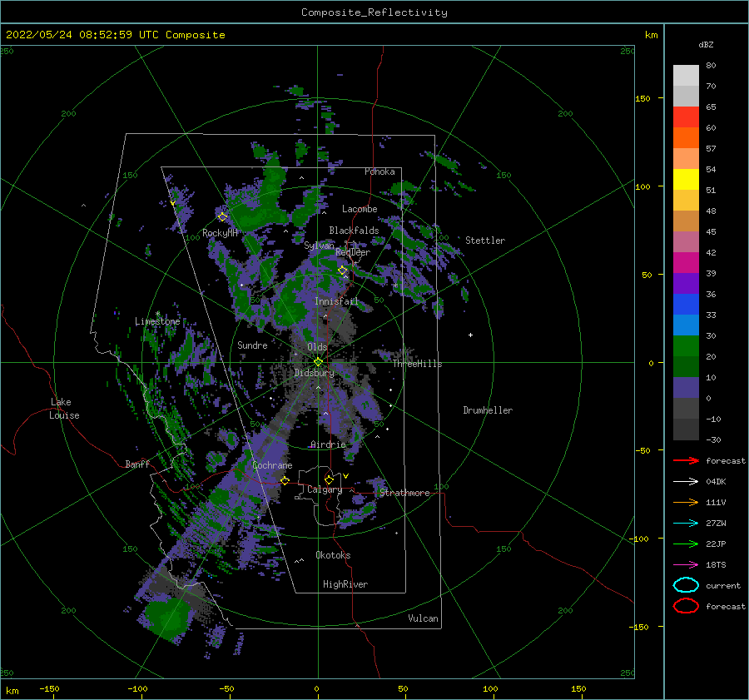Click the Ponoka city label
Image resolution: width=749 pixels, height=700 pixels.
click(x=379, y=171)
